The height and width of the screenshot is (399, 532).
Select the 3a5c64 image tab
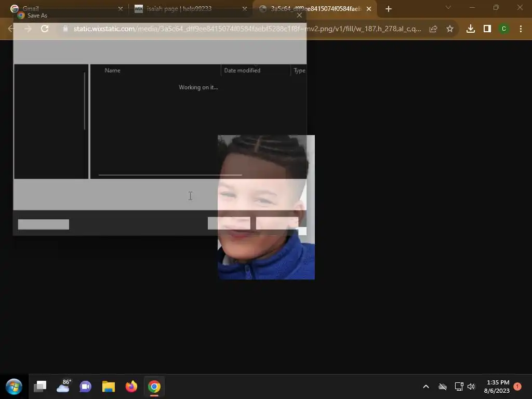[314, 8]
